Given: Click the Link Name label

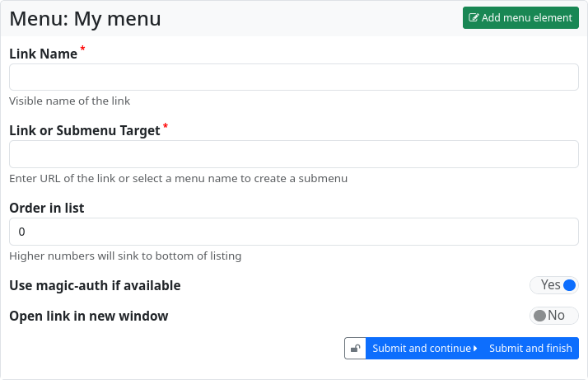Looking at the screenshot, I should click(x=44, y=54).
